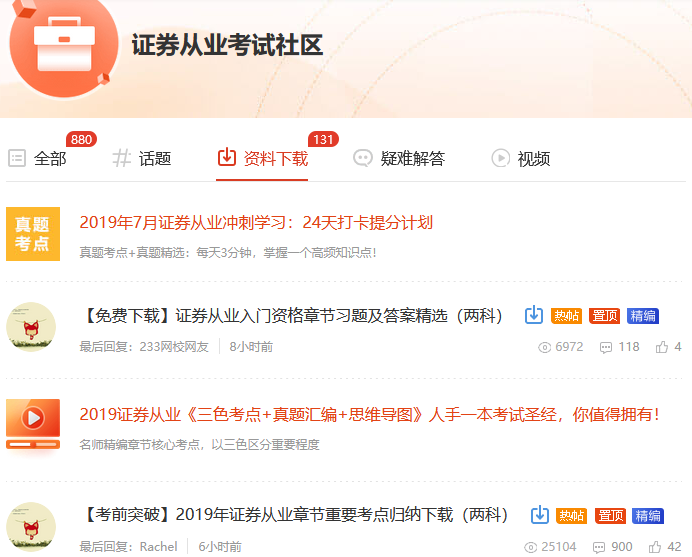The width and height of the screenshot is (692, 557).
Task: Click download icon on 考前突破 post
Action: pos(539,515)
